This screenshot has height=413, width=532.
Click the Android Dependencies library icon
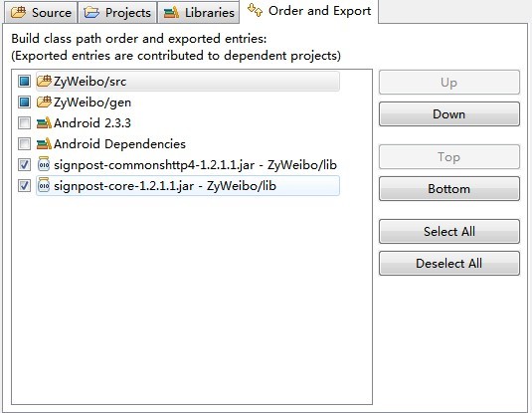[x=44, y=143]
